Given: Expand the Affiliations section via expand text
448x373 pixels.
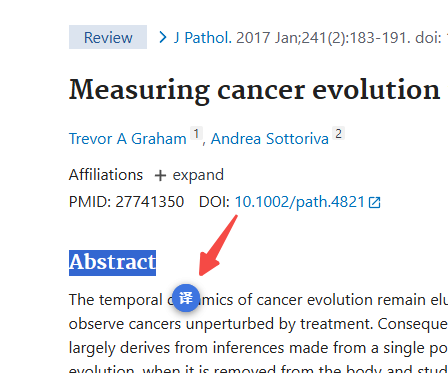Looking at the screenshot, I should click(198, 175).
